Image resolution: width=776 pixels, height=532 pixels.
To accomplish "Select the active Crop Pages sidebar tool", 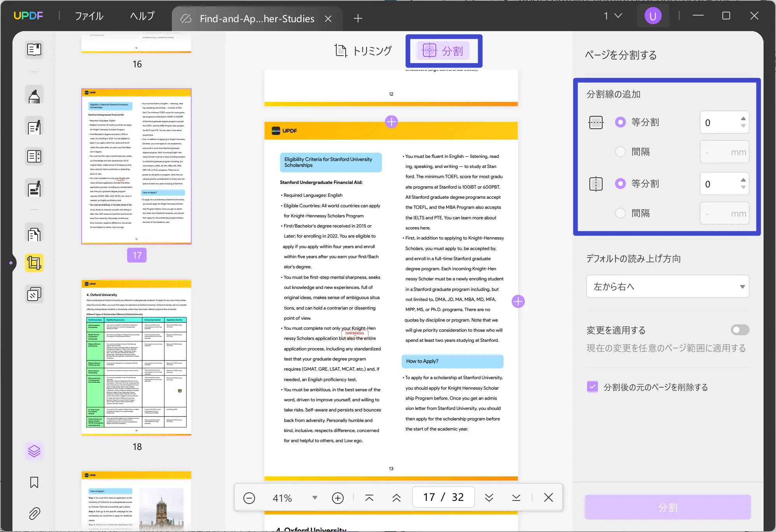I will [34, 263].
